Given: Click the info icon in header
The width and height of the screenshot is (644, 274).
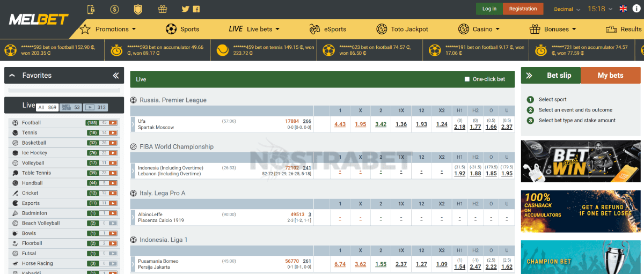Looking at the screenshot, I should click(636, 9).
